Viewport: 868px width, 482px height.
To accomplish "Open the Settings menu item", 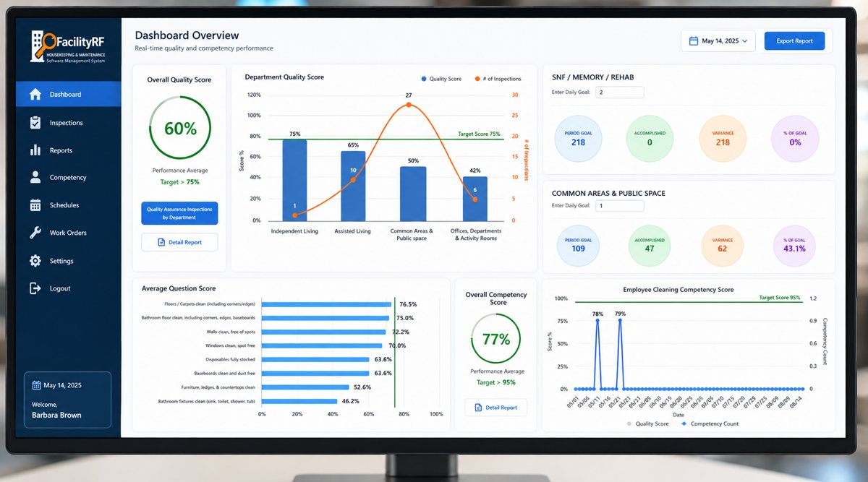I will point(69,261).
